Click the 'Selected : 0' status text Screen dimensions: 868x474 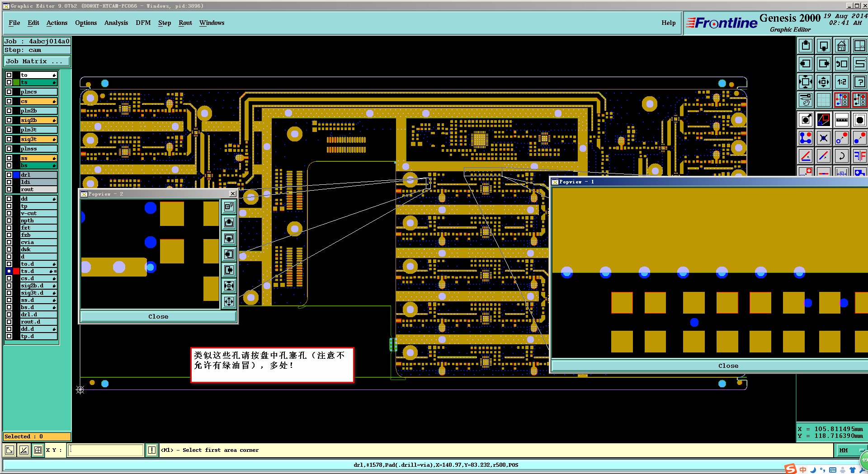pos(24,436)
